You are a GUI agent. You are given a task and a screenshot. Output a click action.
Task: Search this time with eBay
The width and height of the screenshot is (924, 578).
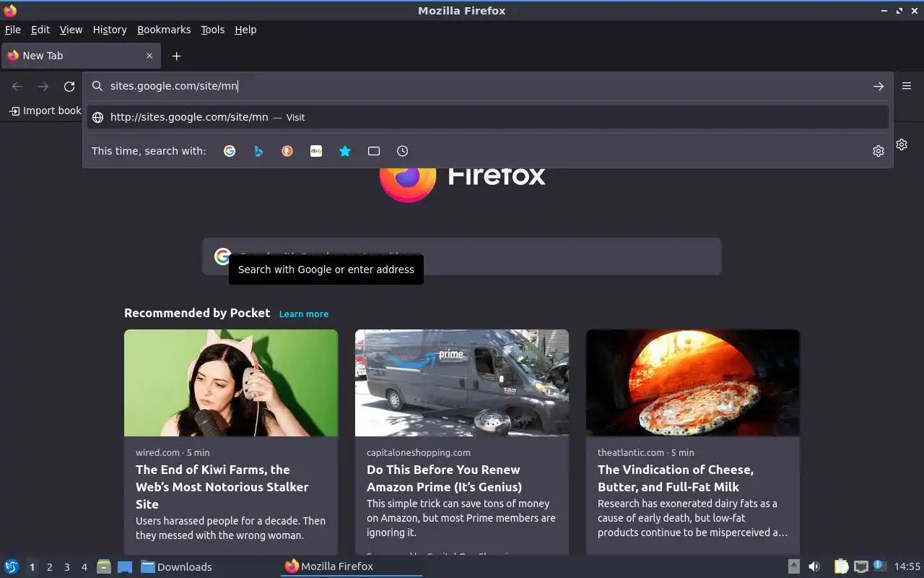(x=316, y=151)
